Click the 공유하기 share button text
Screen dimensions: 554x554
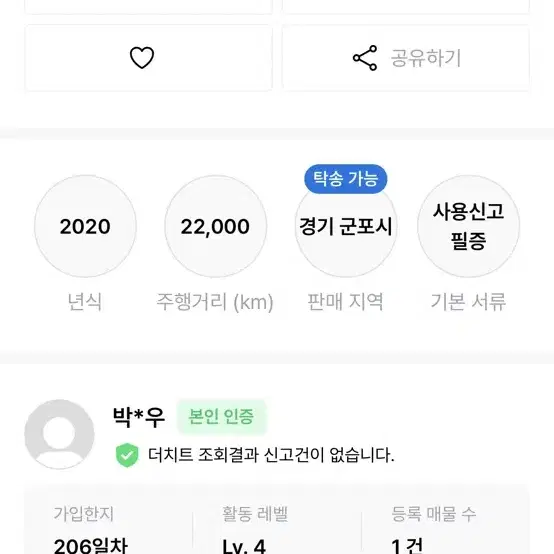point(426,58)
